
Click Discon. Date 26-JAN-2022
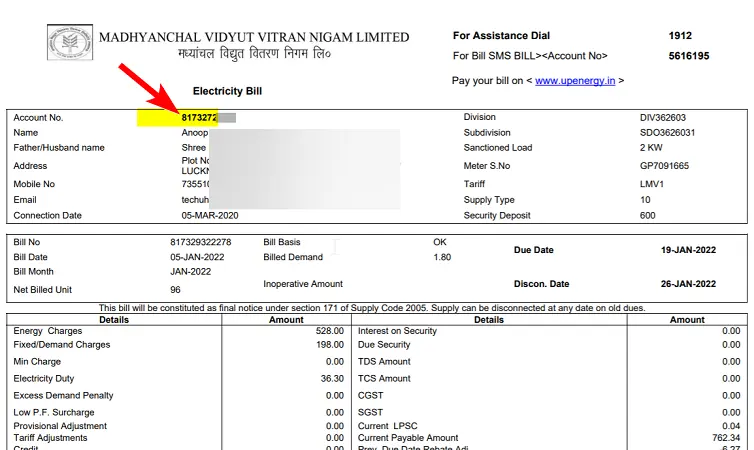pos(688,284)
